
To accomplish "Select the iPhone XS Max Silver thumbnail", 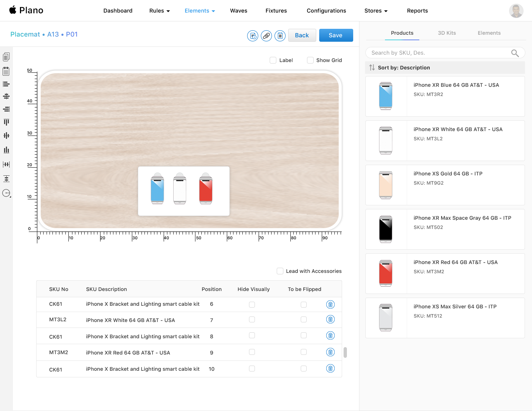I will click(386, 318).
